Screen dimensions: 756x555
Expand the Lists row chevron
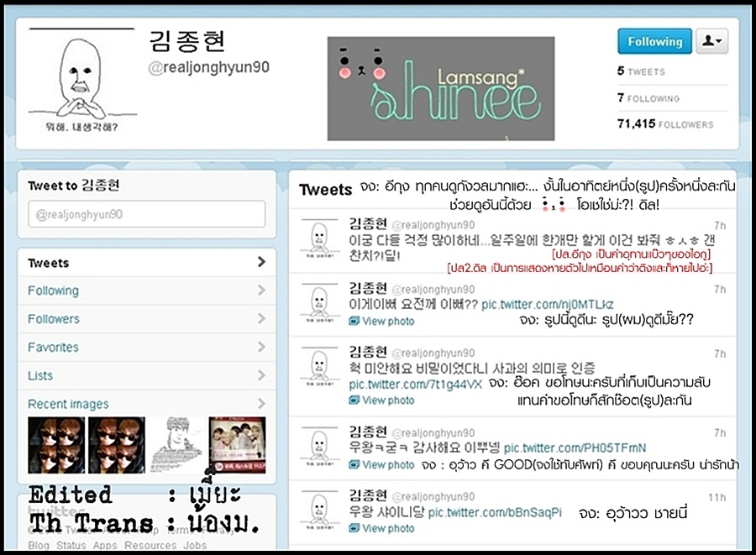click(x=261, y=375)
